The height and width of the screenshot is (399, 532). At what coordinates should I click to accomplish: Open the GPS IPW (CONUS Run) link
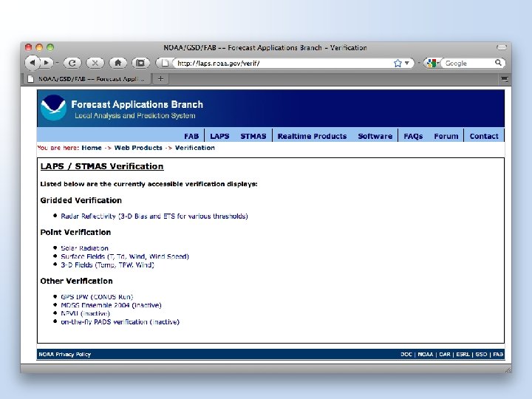pyautogui.click(x=97, y=297)
